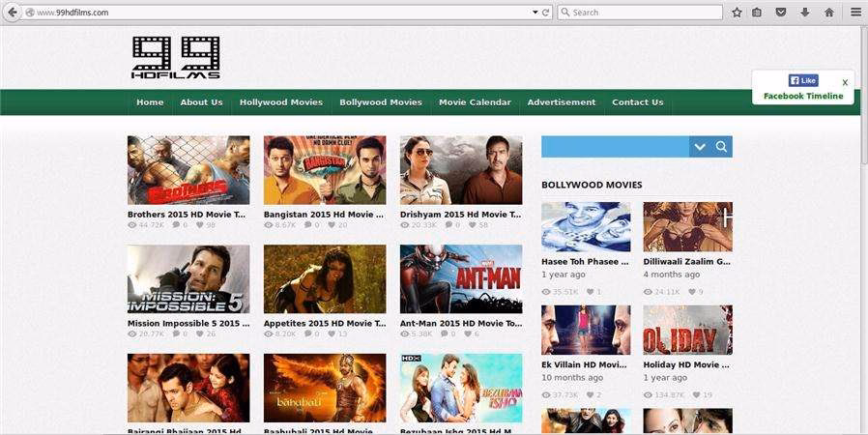Focus the address bar showing www.99hdfilms.com
Viewport: 868px width, 435px height.
pos(276,13)
